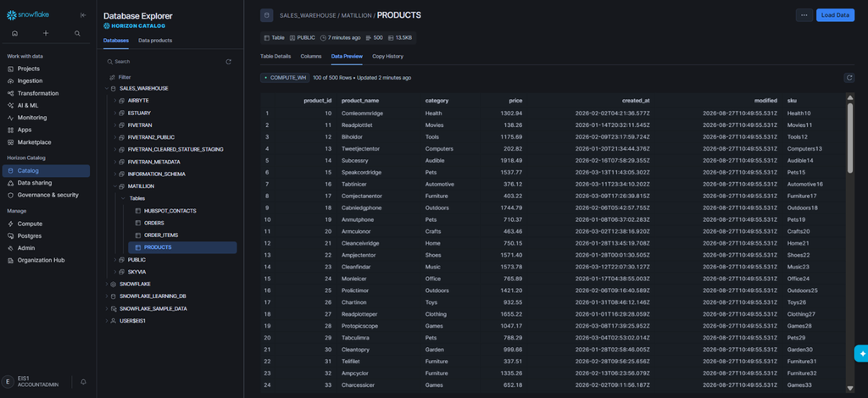Viewport: 868px width, 398px height.
Task: Select the ORDERS table
Action: [154, 224]
